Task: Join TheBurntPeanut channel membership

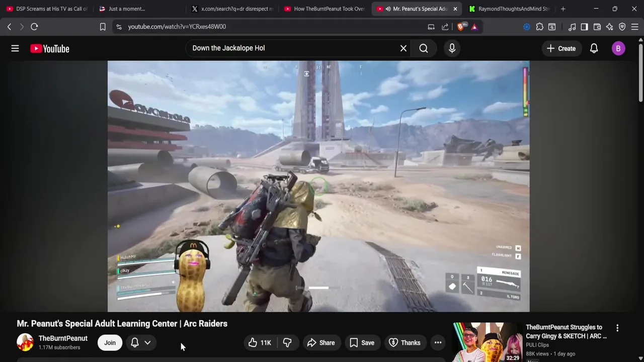Action: click(110, 343)
